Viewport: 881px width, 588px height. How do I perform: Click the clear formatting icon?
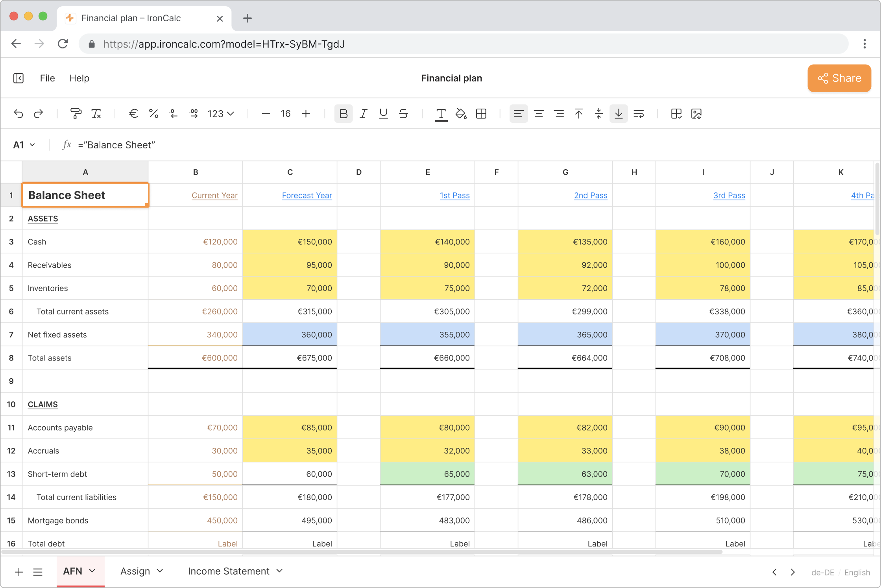96,114
